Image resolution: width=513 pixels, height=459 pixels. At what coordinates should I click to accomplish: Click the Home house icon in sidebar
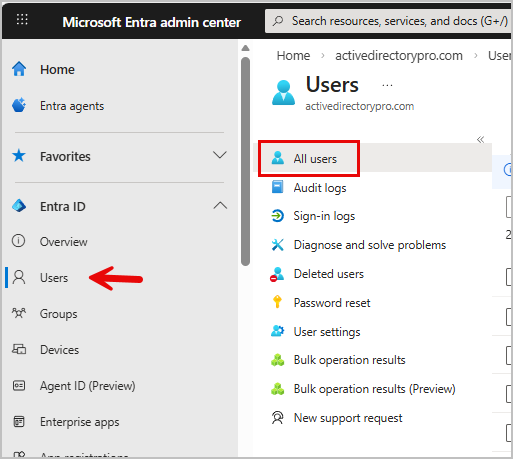coord(19,69)
